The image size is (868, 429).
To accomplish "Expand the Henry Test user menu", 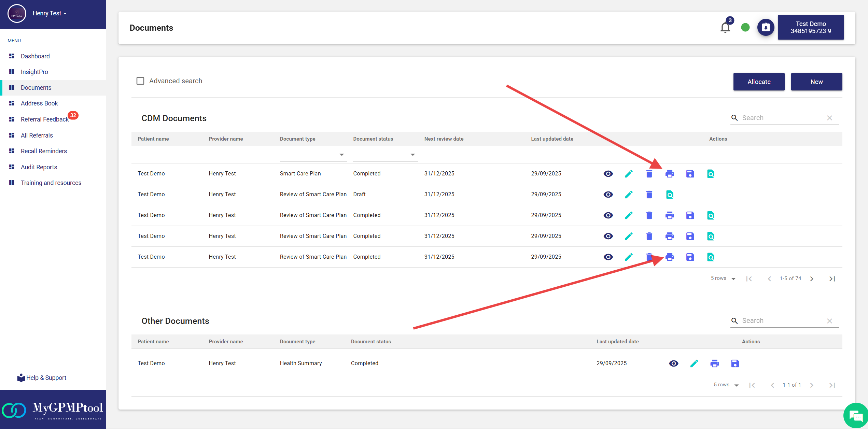I will tap(50, 13).
